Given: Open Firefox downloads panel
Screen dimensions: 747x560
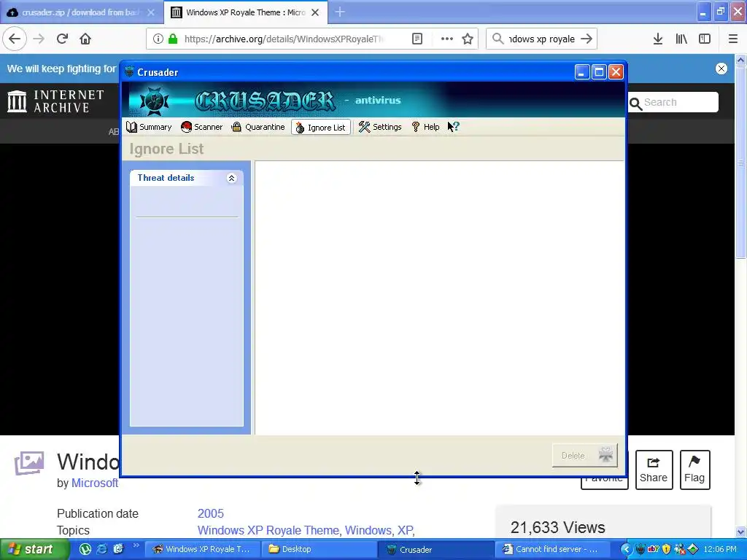Looking at the screenshot, I should [658, 39].
